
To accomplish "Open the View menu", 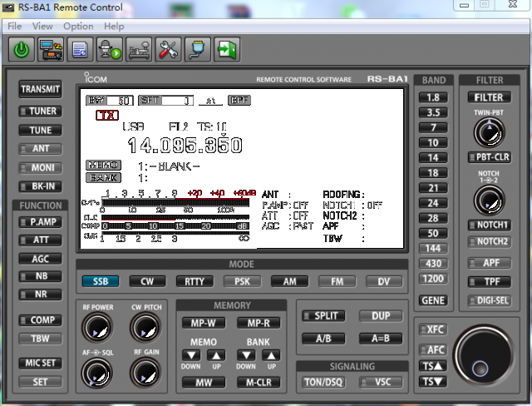I will (x=42, y=26).
